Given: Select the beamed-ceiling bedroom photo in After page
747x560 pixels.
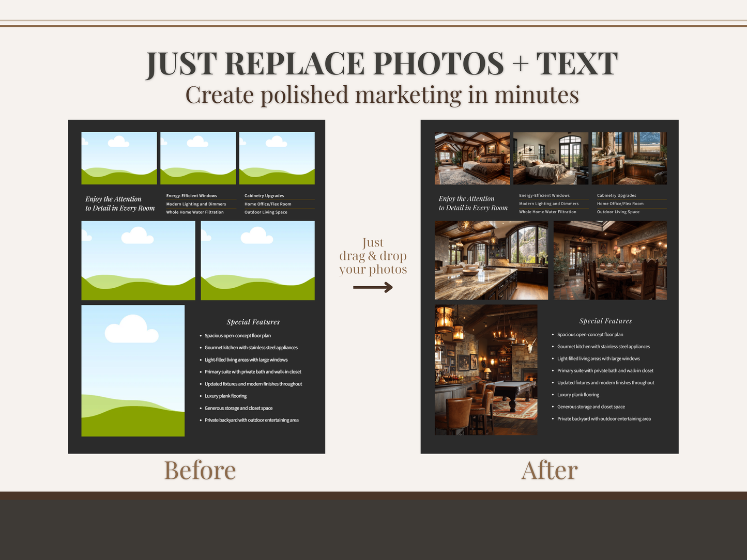Looking at the screenshot, I should 472,158.
